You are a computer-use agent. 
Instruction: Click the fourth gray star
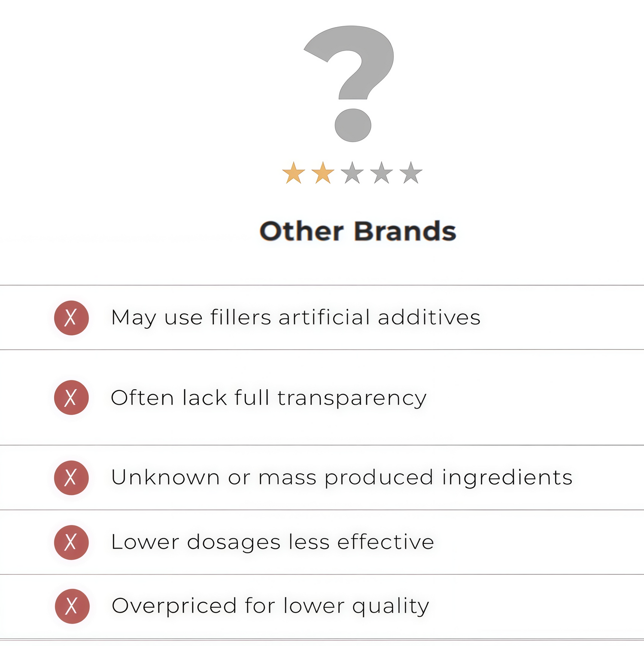click(382, 173)
